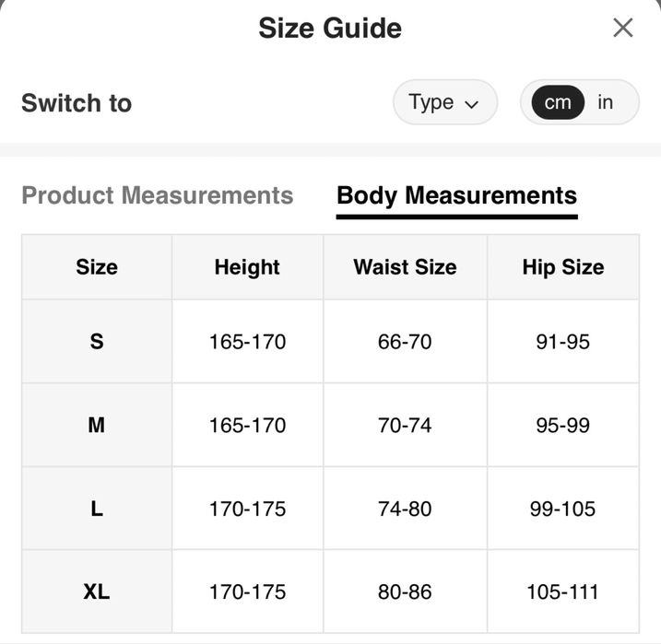Select the S size row label
Screen dimensions: 661x644
point(97,342)
